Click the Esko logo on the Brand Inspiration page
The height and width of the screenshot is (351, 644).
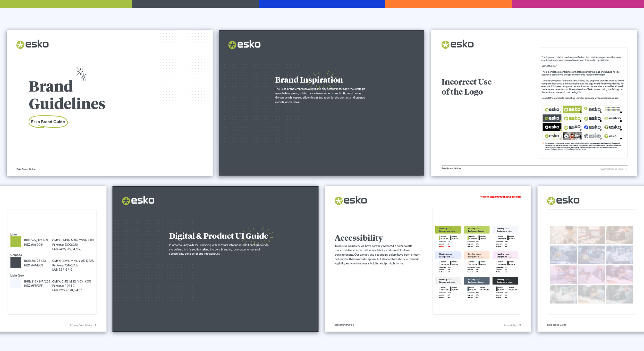[x=244, y=44]
